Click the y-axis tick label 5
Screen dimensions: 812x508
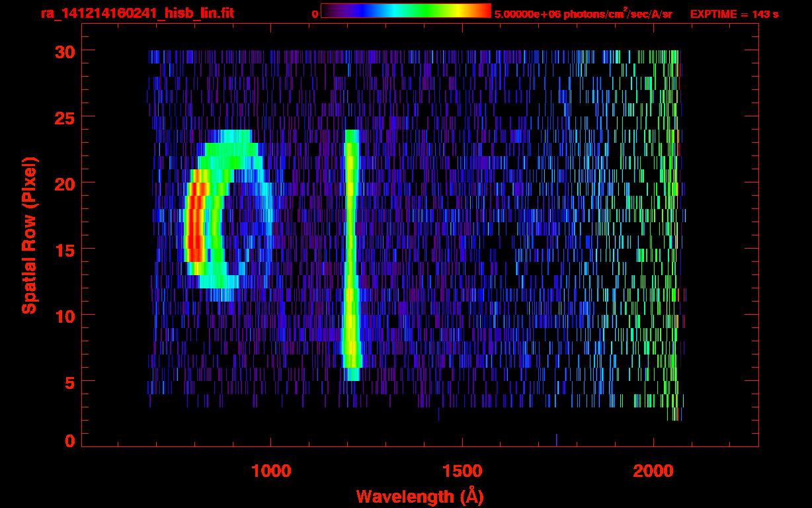pos(69,382)
